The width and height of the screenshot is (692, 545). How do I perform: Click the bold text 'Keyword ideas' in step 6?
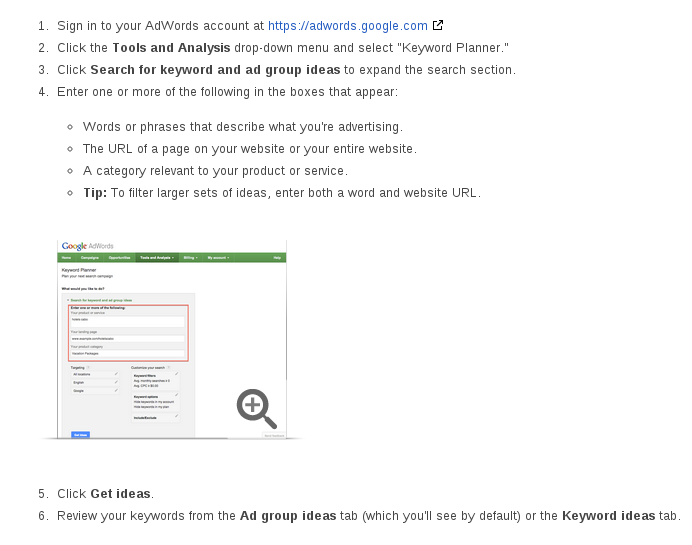point(609,516)
